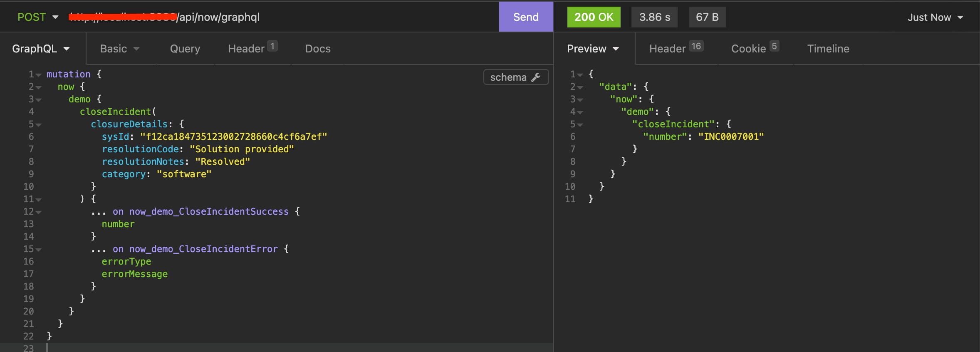Collapse the response "closeIncident" object
This screenshot has width=980, height=352.
pyautogui.click(x=580, y=125)
